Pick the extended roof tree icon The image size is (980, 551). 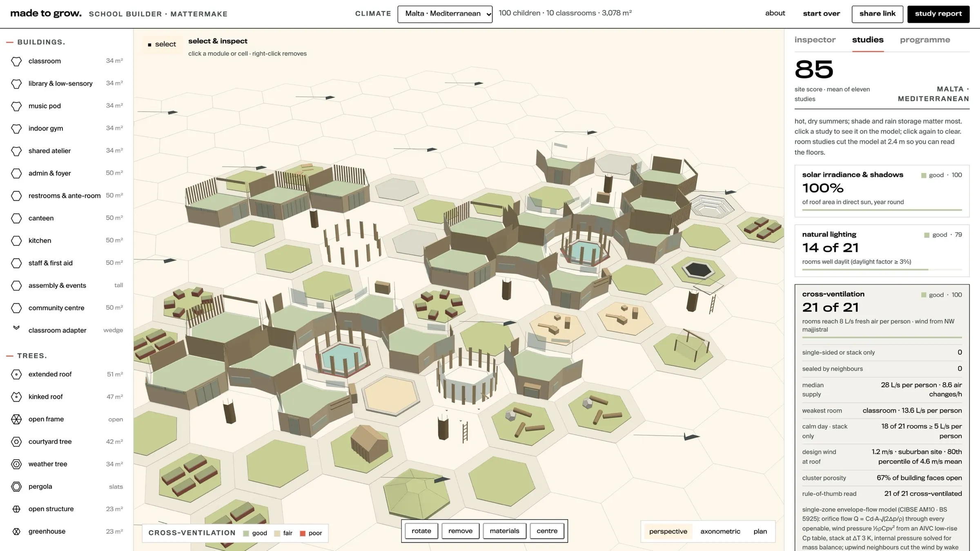(x=16, y=374)
